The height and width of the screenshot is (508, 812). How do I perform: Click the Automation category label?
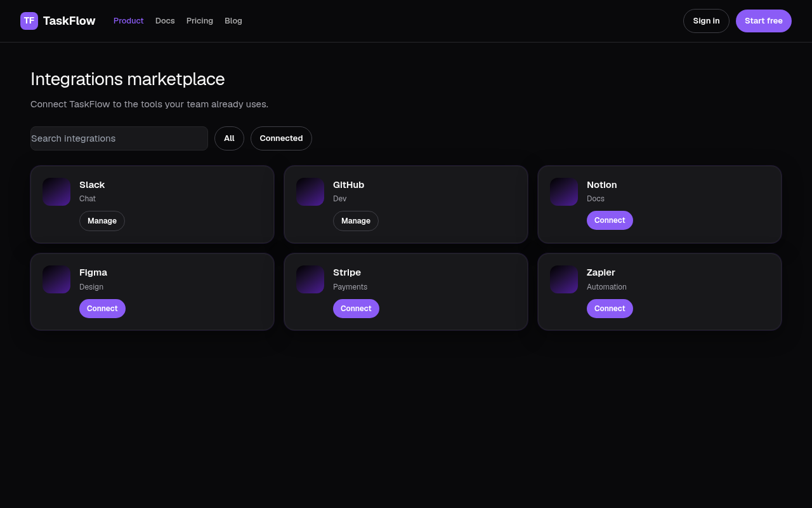pyautogui.click(x=606, y=287)
